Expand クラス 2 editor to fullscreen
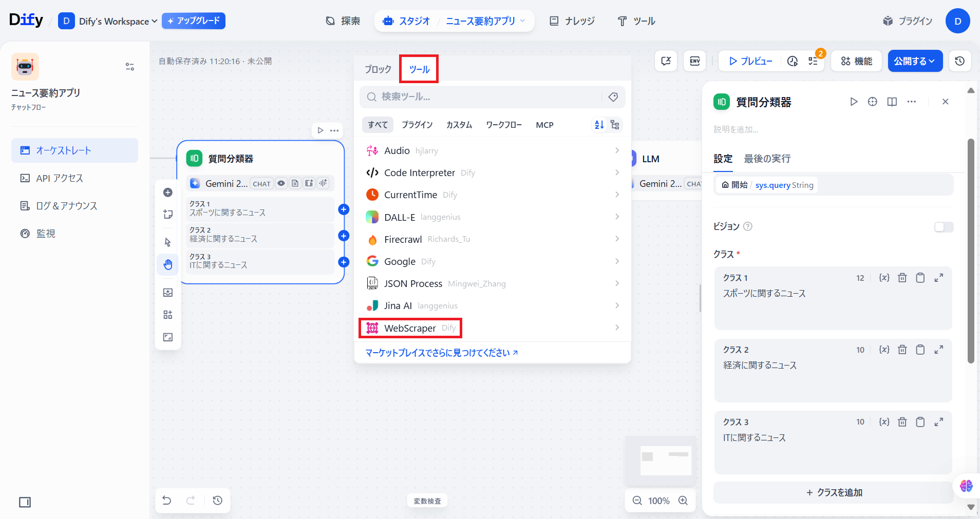The height and width of the screenshot is (519, 980). (938, 350)
